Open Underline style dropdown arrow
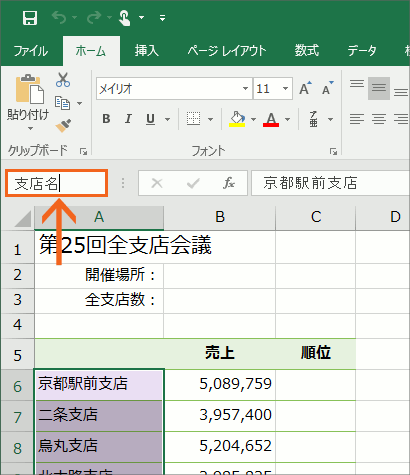This screenshot has height=475, width=410. pos(167,119)
